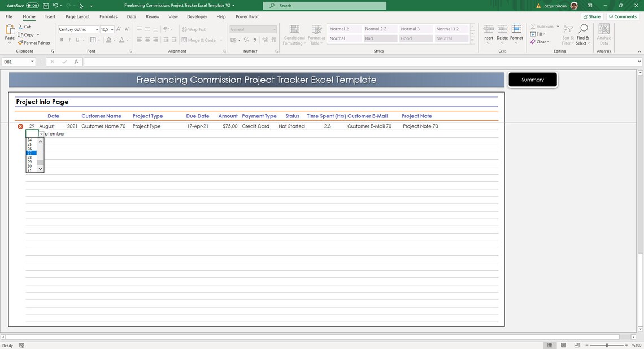
Task: Switch to the Power Pivot tab
Action: tap(247, 16)
